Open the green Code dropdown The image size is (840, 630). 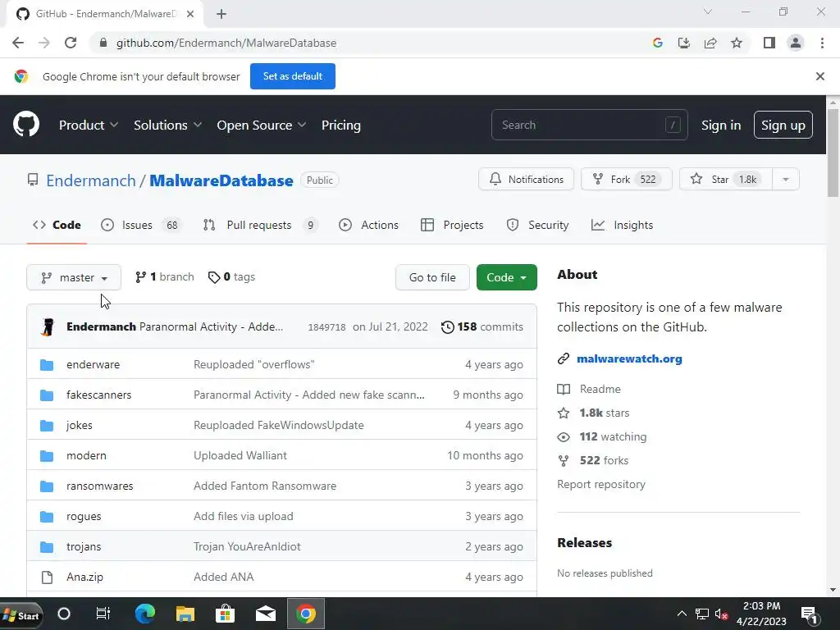(x=507, y=277)
